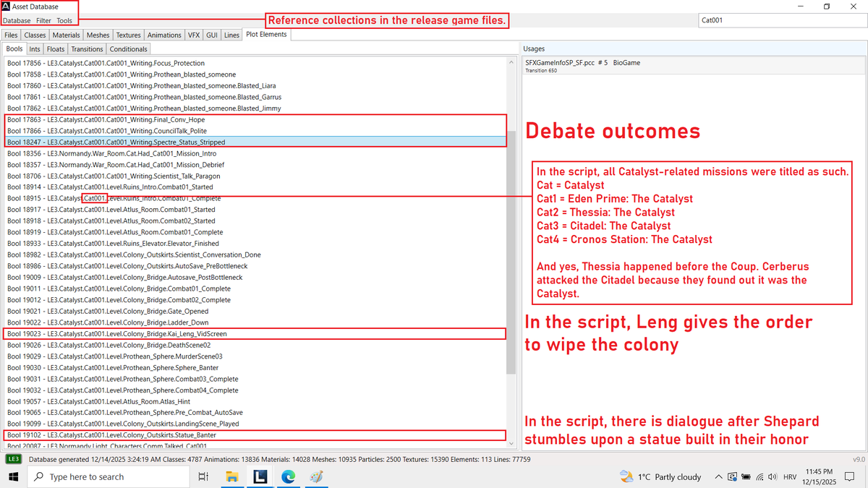The height and width of the screenshot is (488, 868).
Task: Switch to the VFX tab
Action: (x=194, y=35)
